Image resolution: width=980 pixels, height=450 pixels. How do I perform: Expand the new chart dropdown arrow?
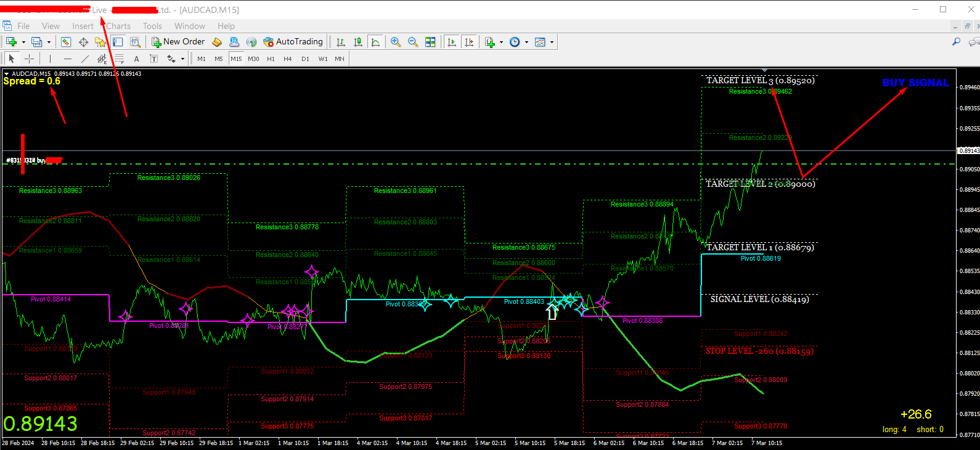pos(23,42)
